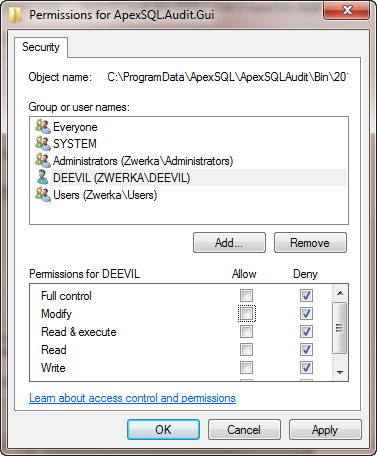Click the Users group icon
The width and height of the screenshot is (377, 456).
coord(43,194)
